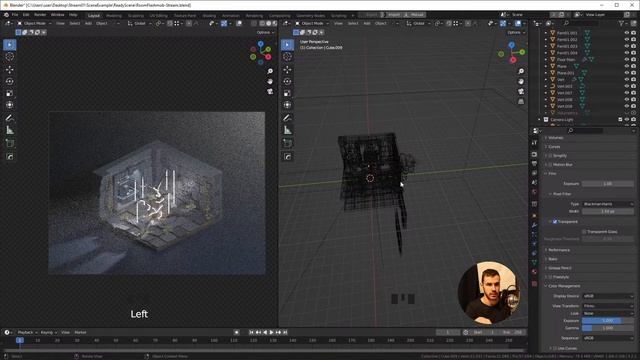Enable the Motion Blur checkbox
The height and width of the screenshot is (360, 640).
[x=550, y=164]
